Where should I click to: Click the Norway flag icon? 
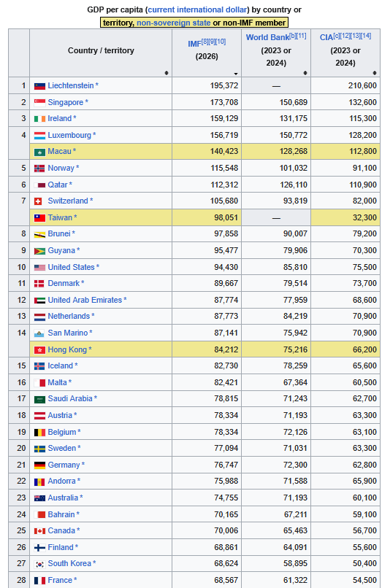coord(39,169)
